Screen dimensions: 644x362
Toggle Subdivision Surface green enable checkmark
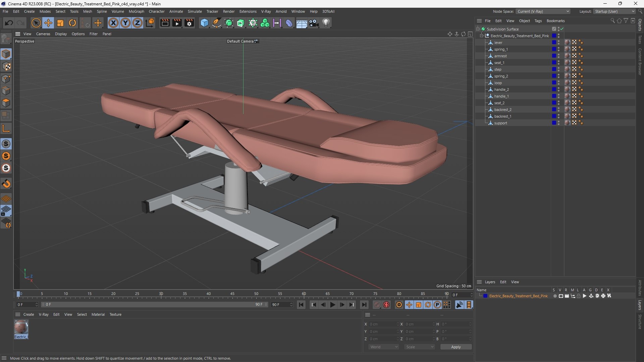[x=562, y=29]
